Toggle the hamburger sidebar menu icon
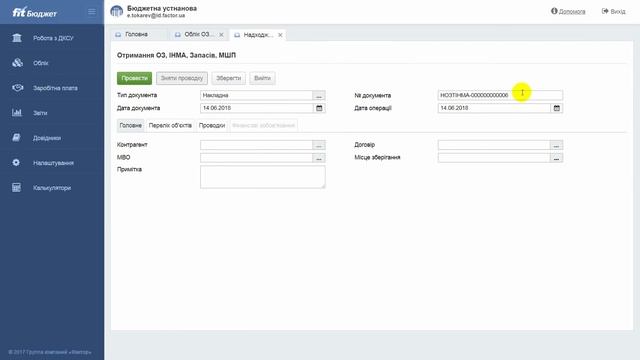640x360 pixels. 92,12
